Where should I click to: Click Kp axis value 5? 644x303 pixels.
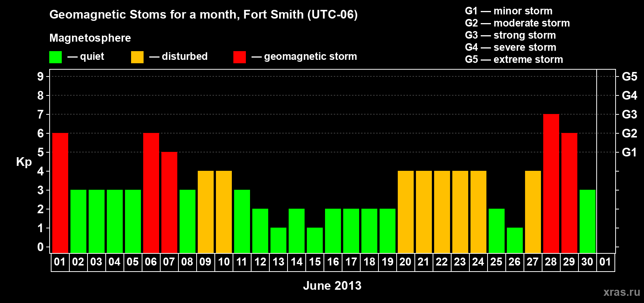pos(41,152)
